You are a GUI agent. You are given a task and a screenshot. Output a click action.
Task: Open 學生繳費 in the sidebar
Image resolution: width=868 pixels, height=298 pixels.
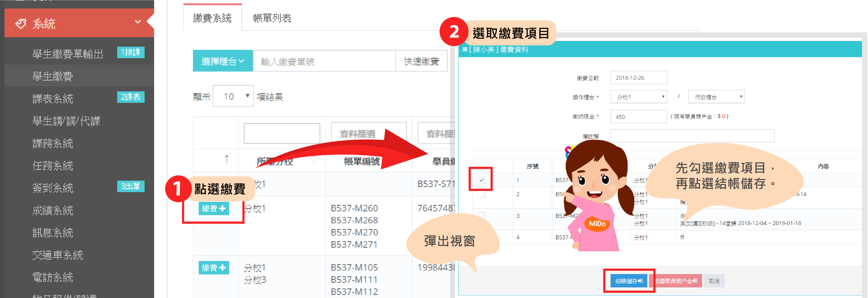coord(53,76)
